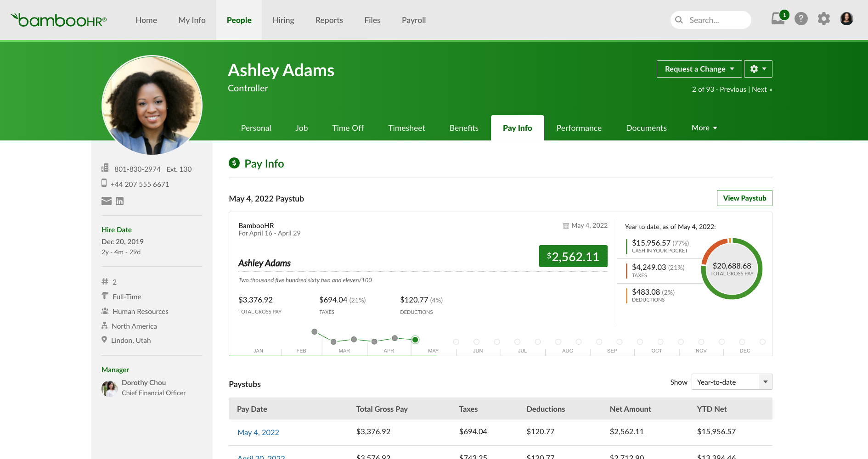This screenshot has width=868, height=459.
Task: Open the help question mark icon
Action: coord(801,19)
